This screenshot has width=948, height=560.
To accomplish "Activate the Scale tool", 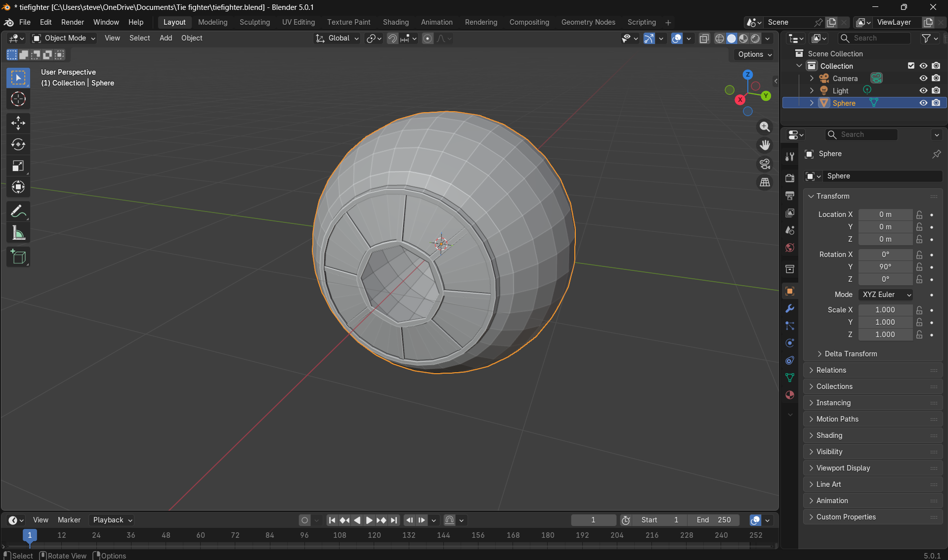I will (x=18, y=166).
